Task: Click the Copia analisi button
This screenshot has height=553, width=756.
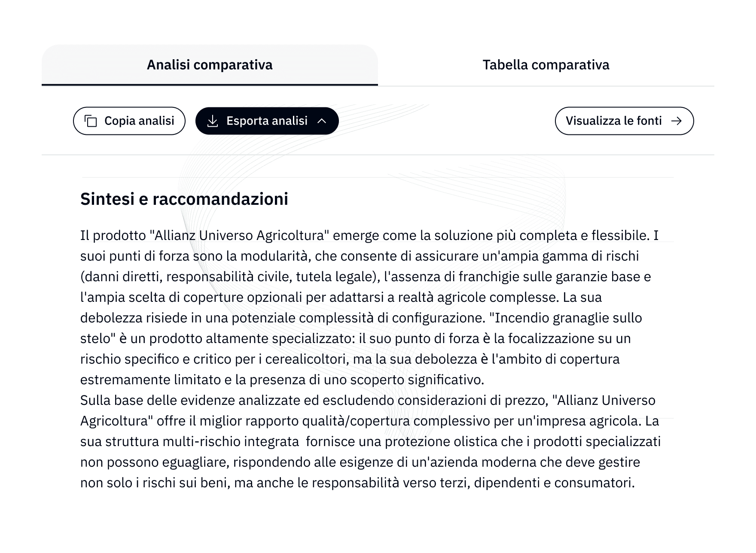Action: coord(129,121)
